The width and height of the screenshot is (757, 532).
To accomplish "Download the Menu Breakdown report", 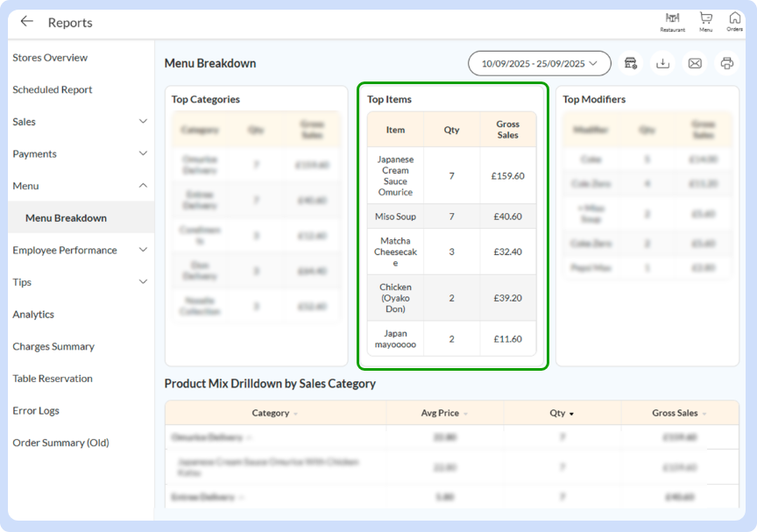I will point(662,63).
